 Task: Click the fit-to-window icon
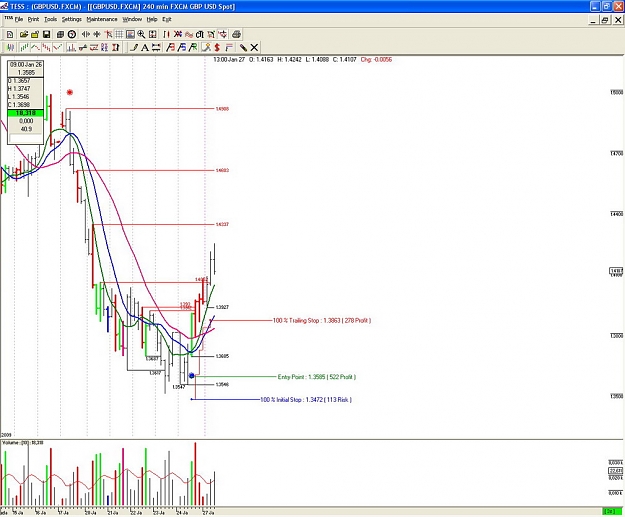[153, 34]
